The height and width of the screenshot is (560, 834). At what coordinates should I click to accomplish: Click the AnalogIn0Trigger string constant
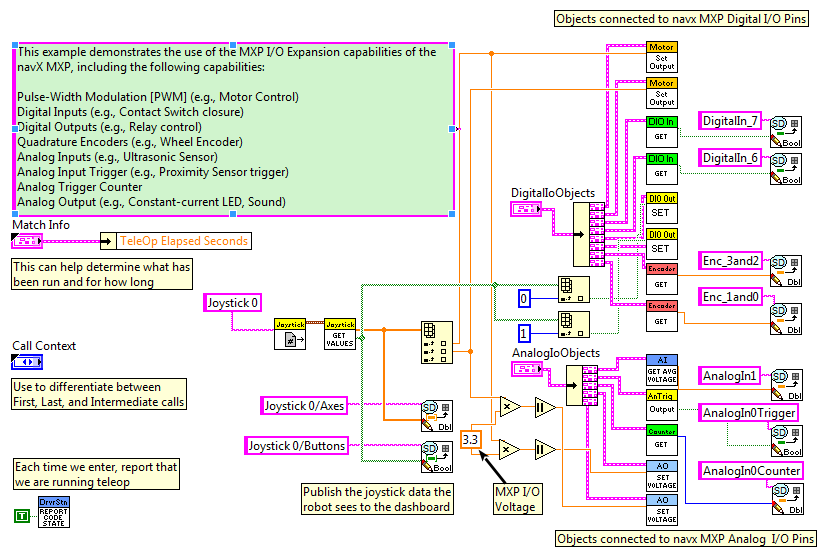[x=749, y=413]
